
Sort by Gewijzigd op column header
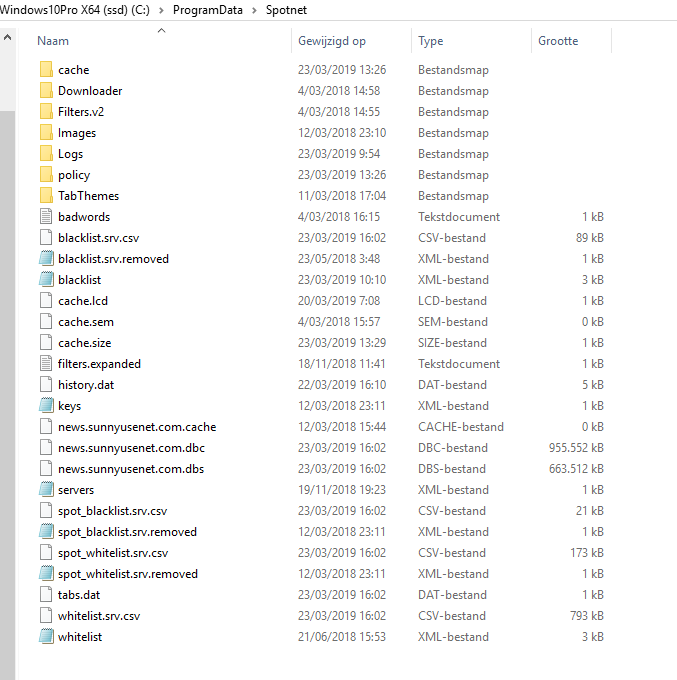331,41
